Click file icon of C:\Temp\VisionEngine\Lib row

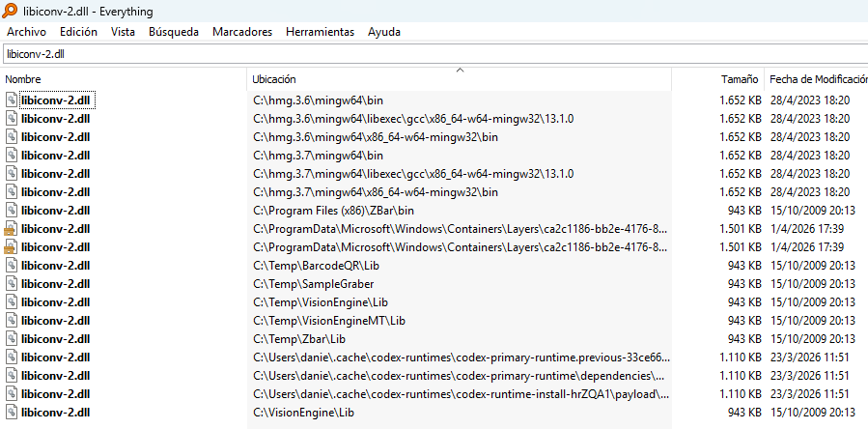pyautogui.click(x=12, y=301)
